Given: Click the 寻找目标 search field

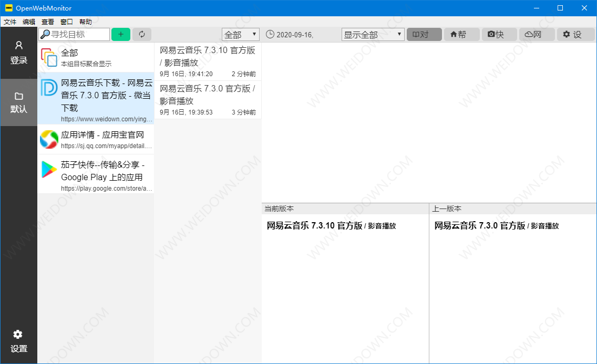Looking at the screenshot, I should click(74, 34).
